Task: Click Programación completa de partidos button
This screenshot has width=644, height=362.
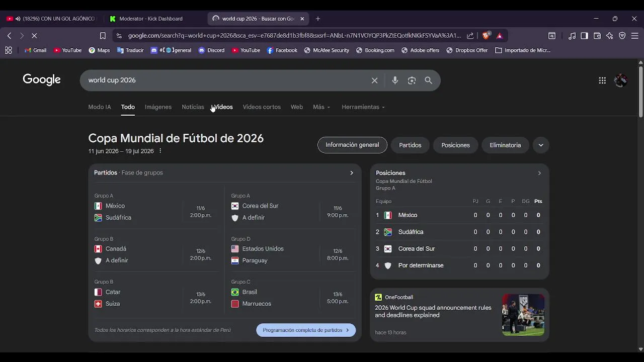Action: click(306, 330)
